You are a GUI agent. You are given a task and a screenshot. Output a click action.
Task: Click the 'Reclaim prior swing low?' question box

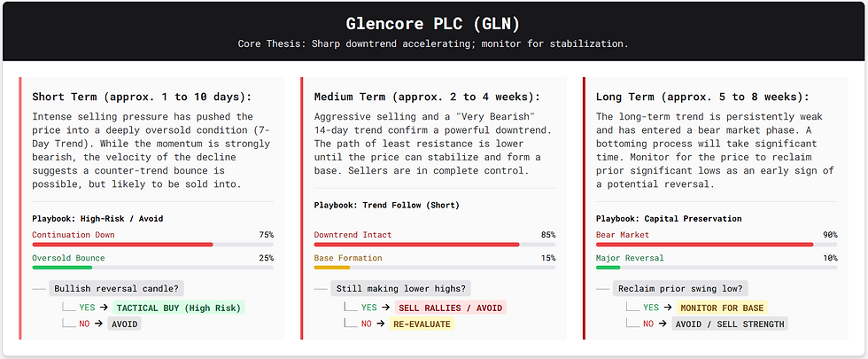click(x=680, y=289)
